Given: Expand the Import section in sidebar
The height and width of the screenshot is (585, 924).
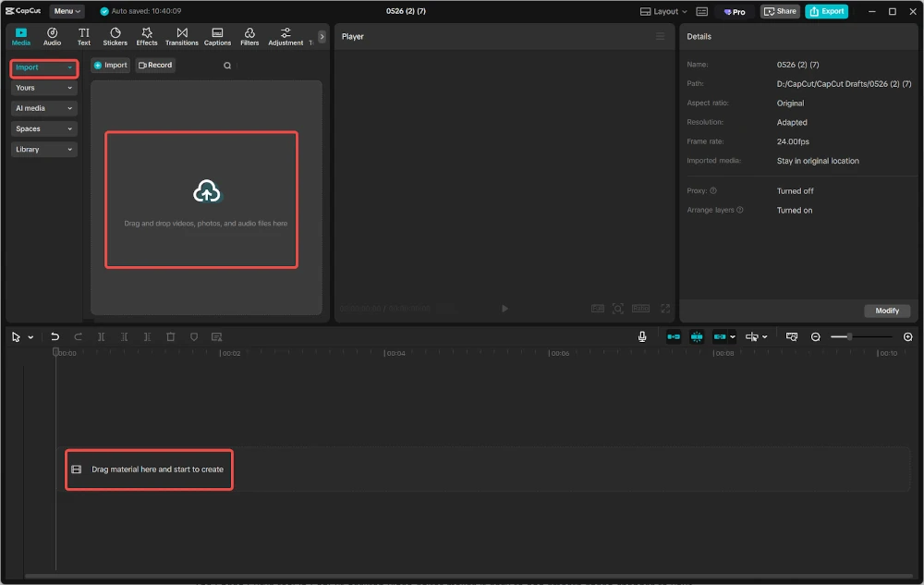Looking at the screenshot, I should coord(43,67).
